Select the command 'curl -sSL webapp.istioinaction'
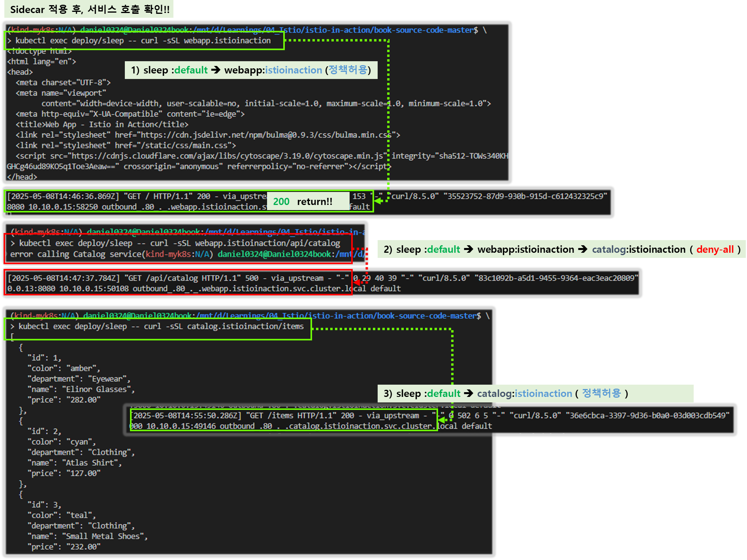 (x=206, y=40)
